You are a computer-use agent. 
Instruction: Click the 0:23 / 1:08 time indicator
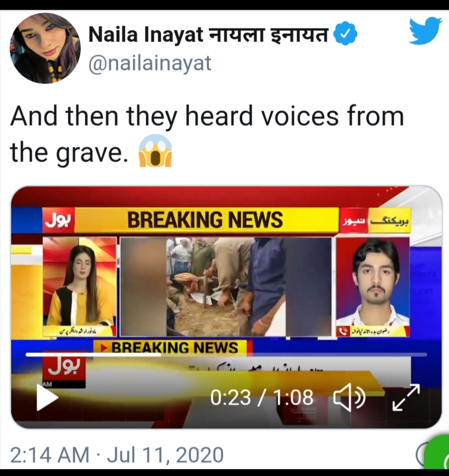[262, 398]
